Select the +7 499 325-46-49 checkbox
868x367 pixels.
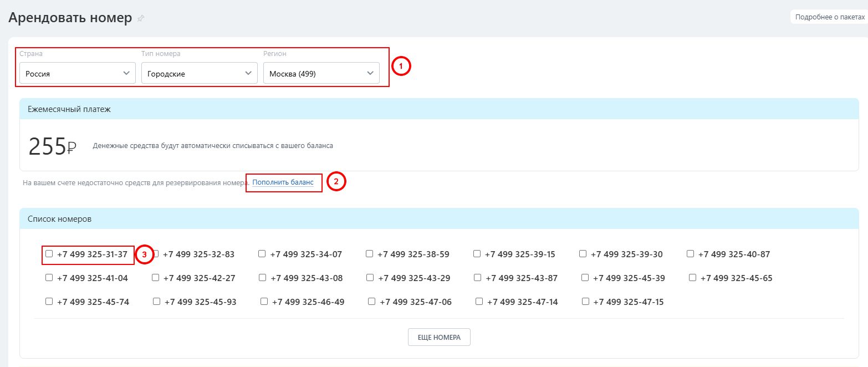tap(264, 301)
